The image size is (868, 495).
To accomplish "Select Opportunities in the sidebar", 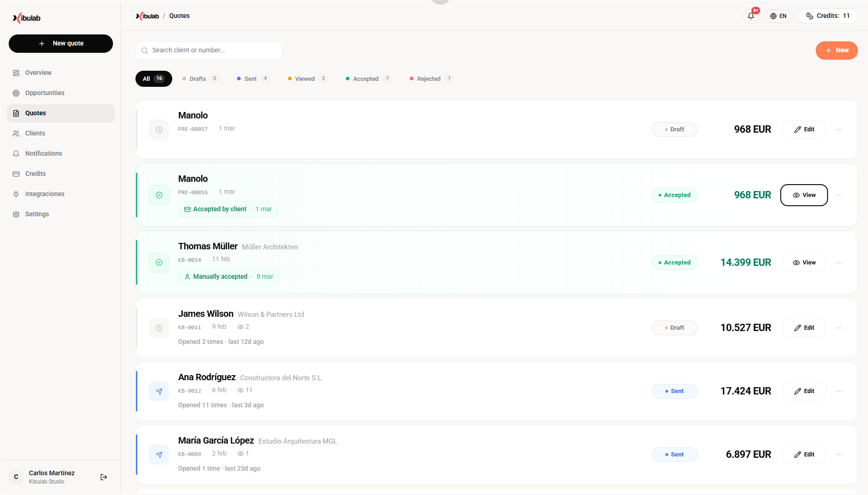I will pos(44,93).
